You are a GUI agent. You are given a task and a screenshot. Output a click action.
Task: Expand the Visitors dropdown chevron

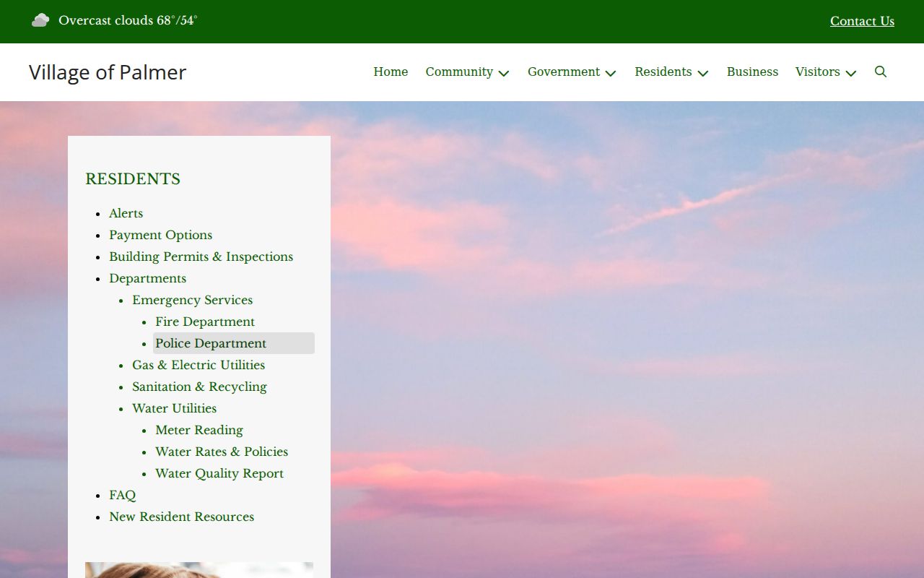(x=851, y=73)
